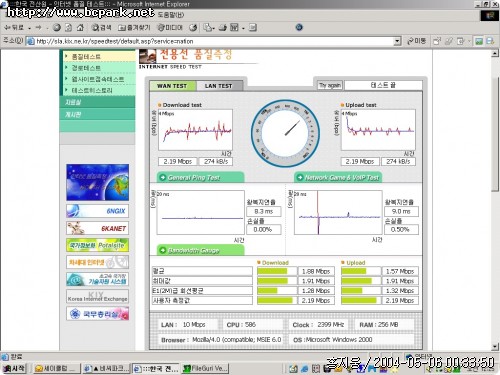
Task: Select the VoIP test 9.0 ms value
Action: click(401, 211)
